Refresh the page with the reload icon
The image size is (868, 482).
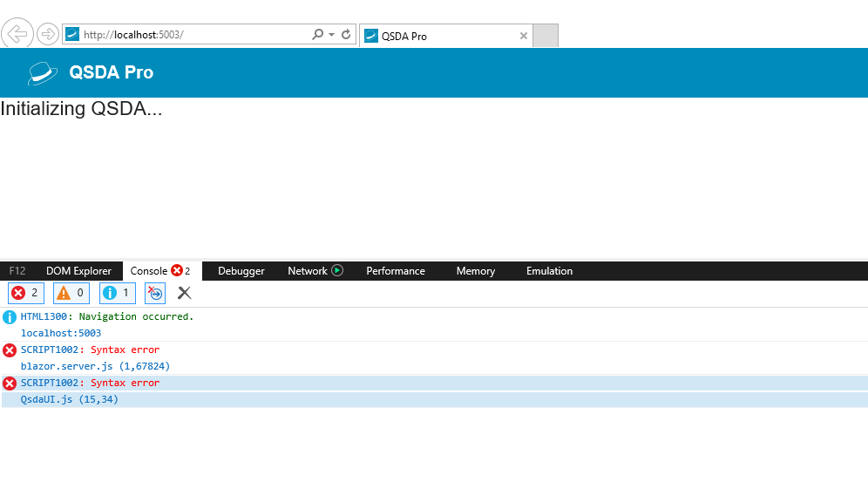(x=346, y=34)
